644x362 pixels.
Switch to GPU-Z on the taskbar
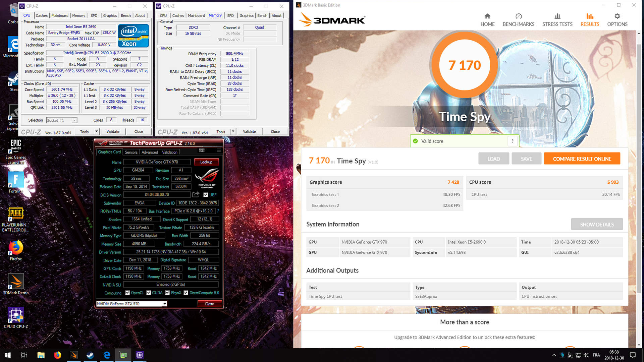tap(123, 355)
